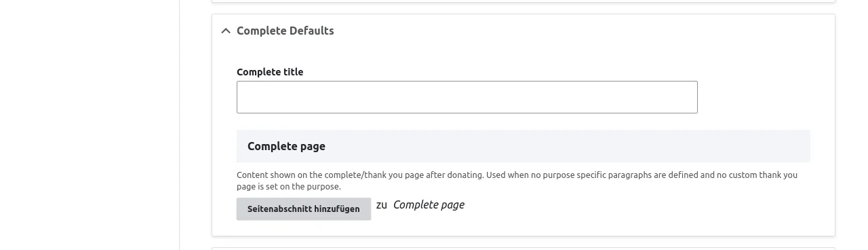This screenshot has width=868, height=250.
Task: Click the Complete title field label
Action: [270, 72]
